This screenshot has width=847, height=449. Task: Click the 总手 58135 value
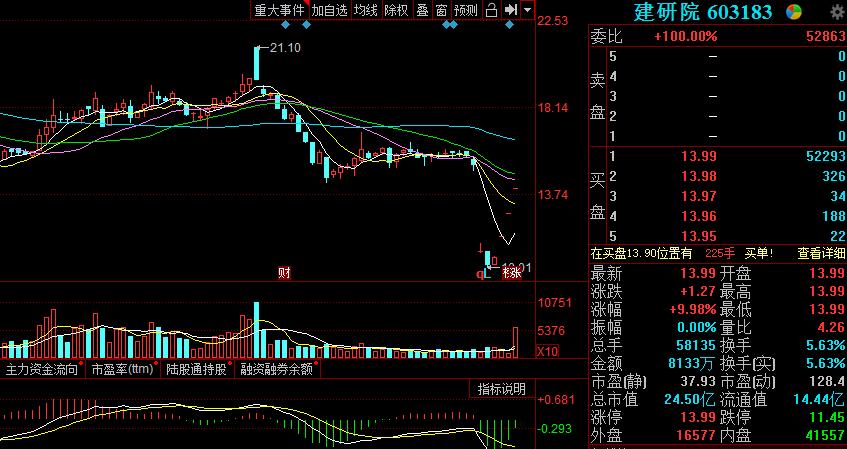click(696, 345)
